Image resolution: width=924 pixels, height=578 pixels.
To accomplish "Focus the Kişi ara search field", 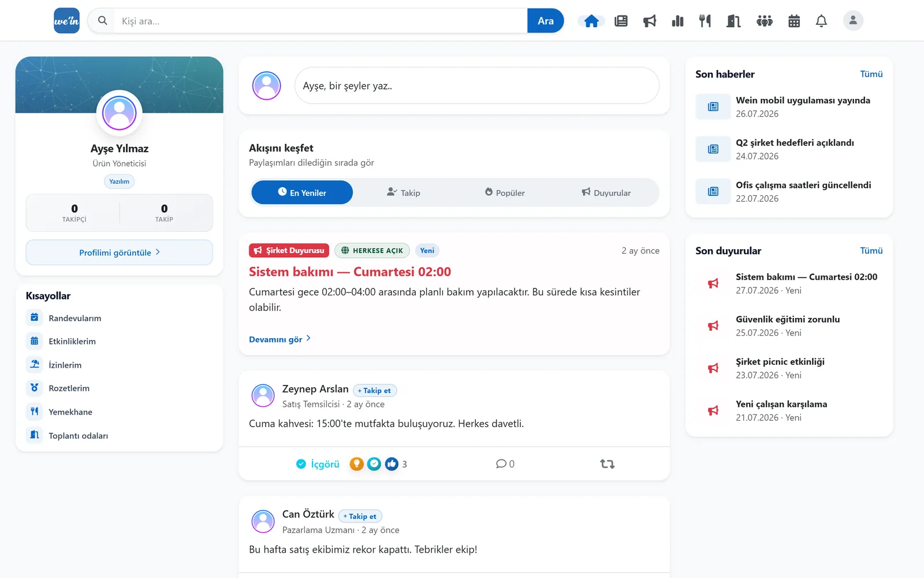I will click(x=321, y=21).
